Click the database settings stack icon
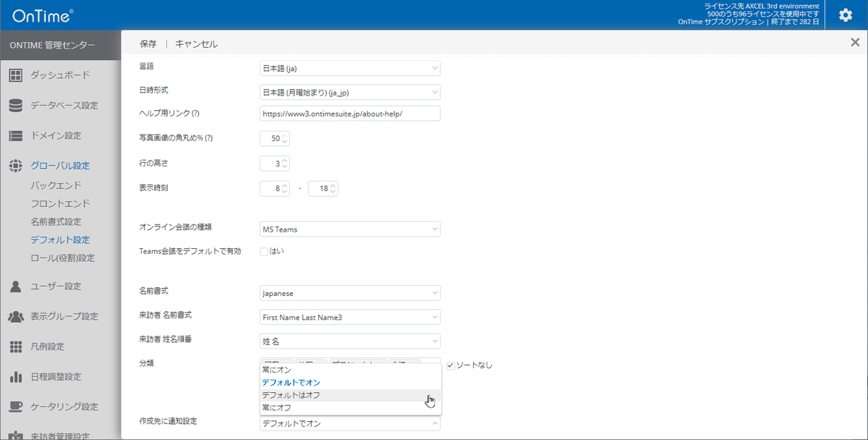 15,105
